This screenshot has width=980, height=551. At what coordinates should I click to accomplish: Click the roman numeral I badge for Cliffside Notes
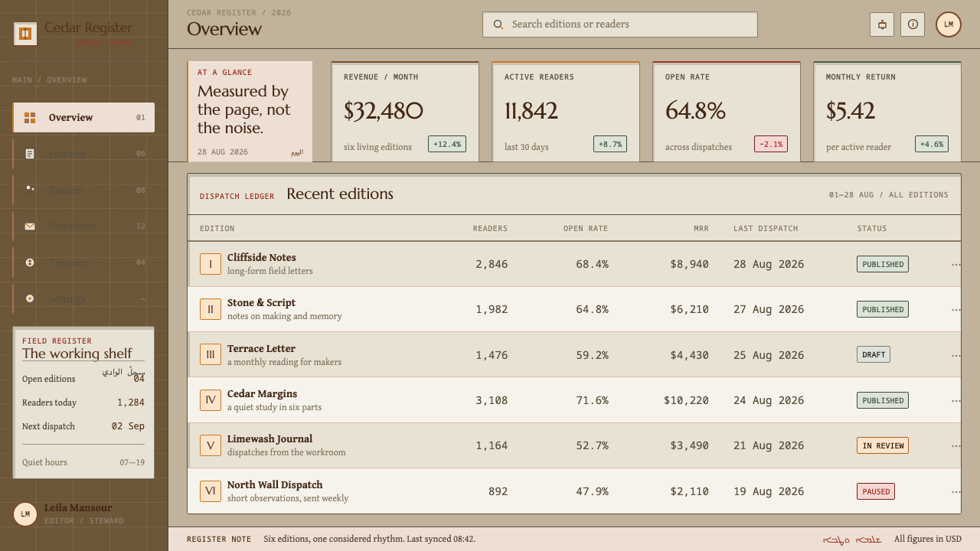pos(211,264)
